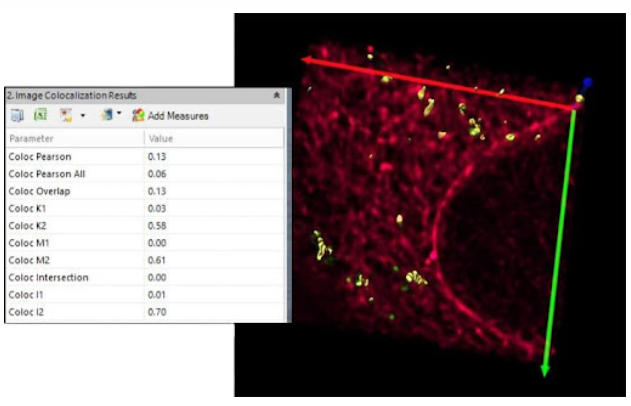Screen dimensions: 631x406
Task: Click the 0.06 value for Coloc Pearson All
Action: (x=157, y=174)
